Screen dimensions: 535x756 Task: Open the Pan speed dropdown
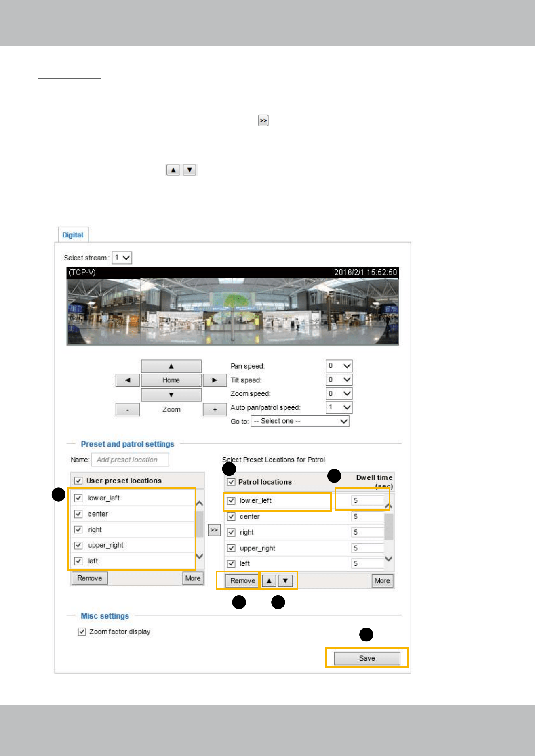coord(339,366)
